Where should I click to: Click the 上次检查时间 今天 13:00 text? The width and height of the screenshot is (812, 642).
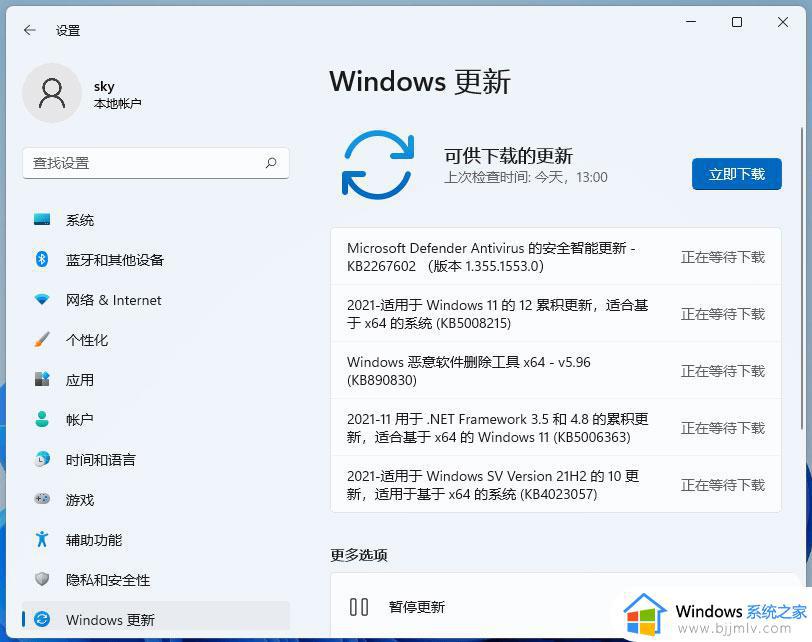[526, 177]
